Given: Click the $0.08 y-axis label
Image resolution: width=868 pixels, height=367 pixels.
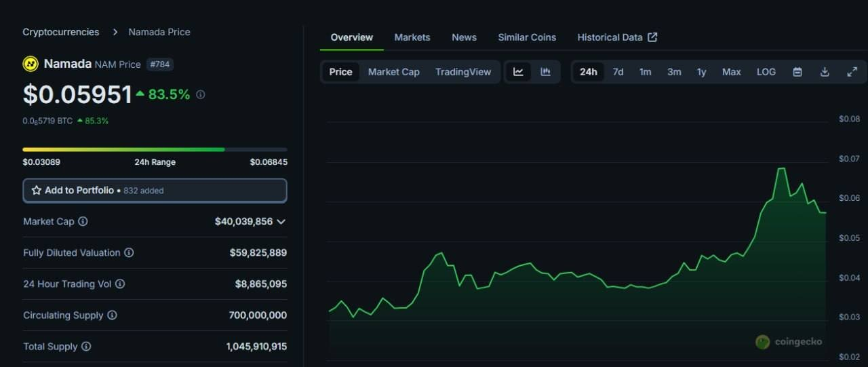Looking at the screenshot, I should click(x=849, y=119).
